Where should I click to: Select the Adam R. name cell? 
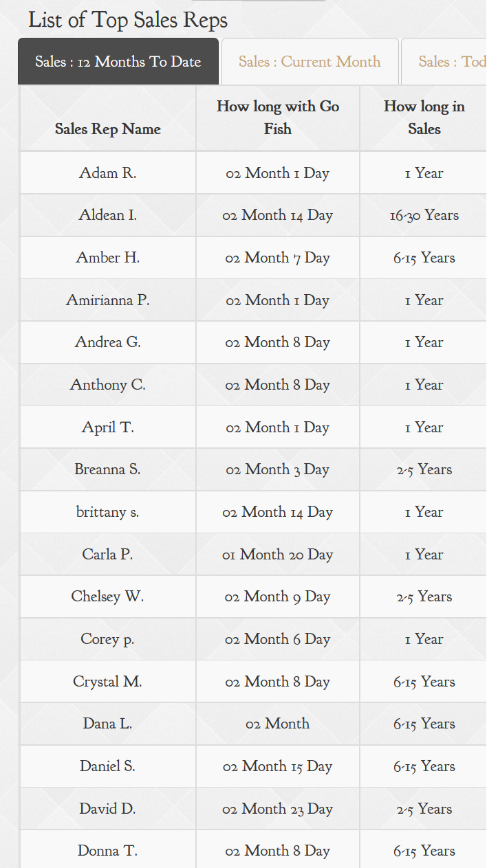point(108,173)
